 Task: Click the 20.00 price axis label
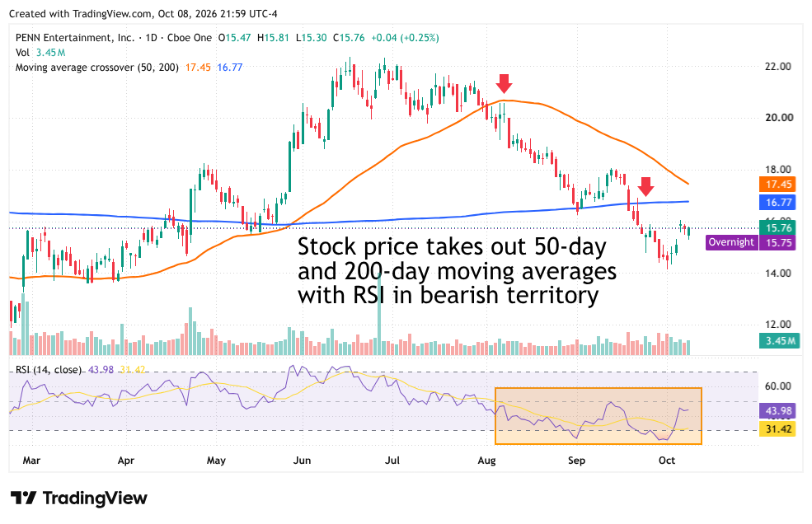coord(778,118)
